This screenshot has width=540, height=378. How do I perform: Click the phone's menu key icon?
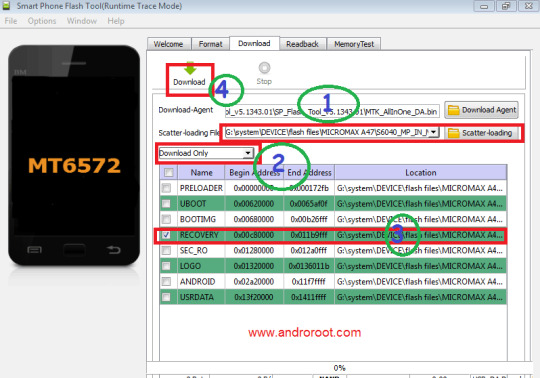[x=34, y=250]
